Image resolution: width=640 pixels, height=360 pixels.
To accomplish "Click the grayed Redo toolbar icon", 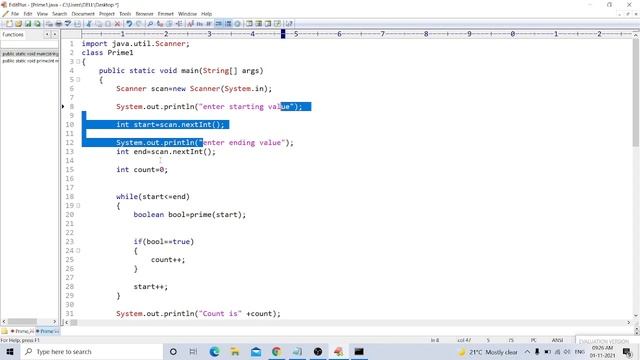I will 139,24.
